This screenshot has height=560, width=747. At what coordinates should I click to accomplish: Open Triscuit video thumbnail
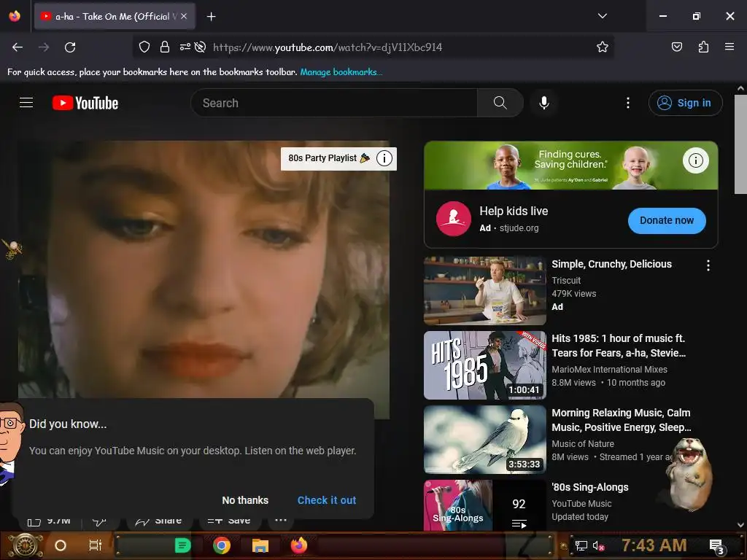484,290
